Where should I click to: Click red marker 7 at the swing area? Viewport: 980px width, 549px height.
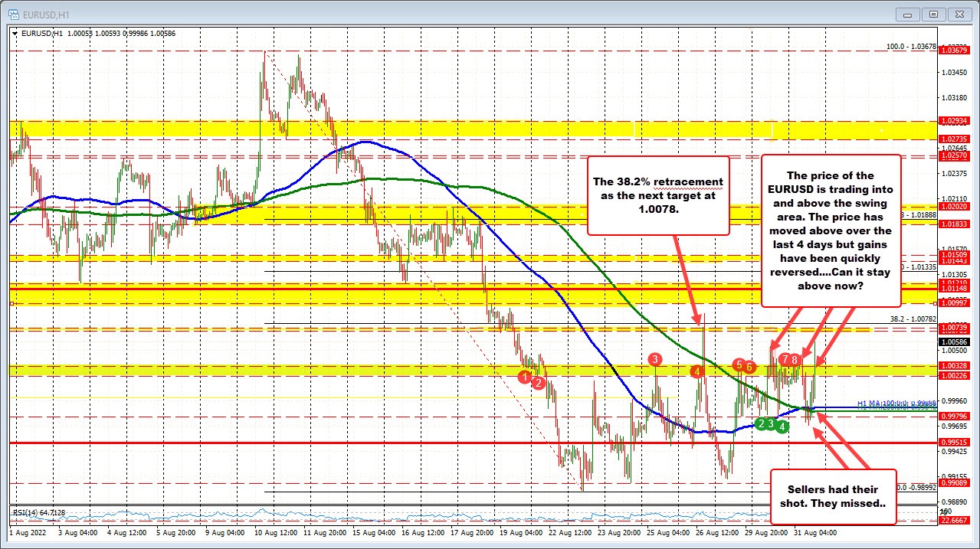tap(785, 358)
